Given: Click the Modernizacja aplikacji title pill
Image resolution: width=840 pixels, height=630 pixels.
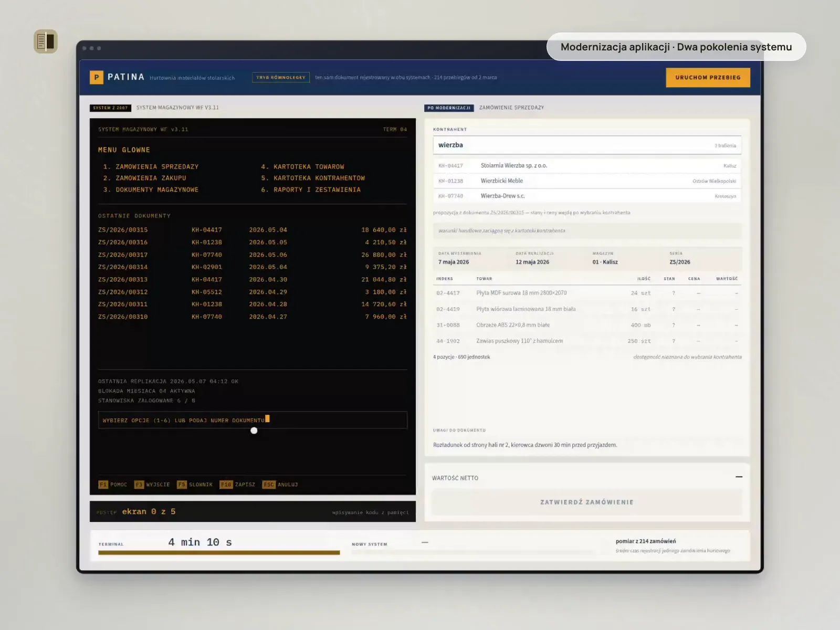Looking at the screenshot, I should point(676,47).
